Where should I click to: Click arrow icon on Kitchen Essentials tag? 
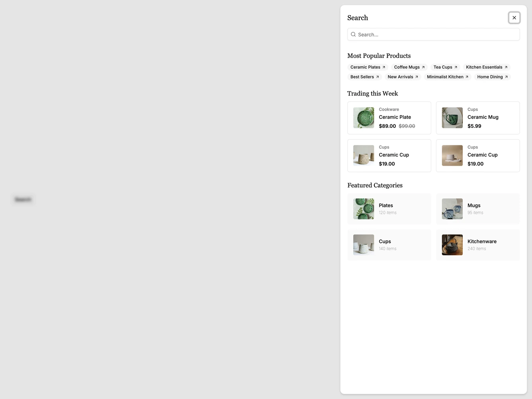pyautogui.click(x=506, y=67)
